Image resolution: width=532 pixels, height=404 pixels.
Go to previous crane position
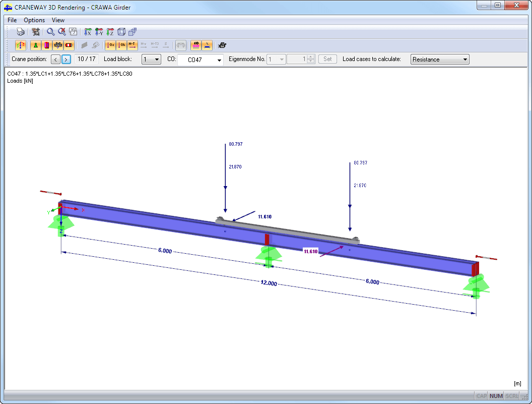pyautogui.click(x=56, y=60)
